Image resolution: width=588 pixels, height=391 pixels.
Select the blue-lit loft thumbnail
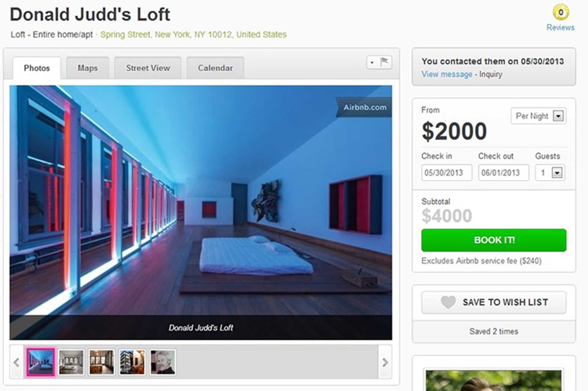tap(40, 362)
